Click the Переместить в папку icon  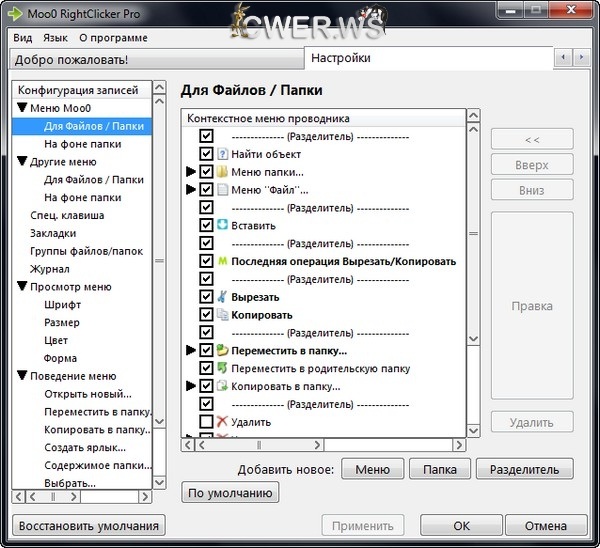(x=223, y=350)
